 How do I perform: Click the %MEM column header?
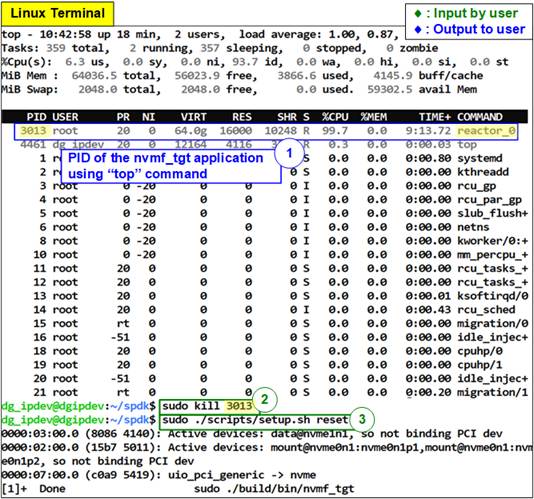tap(374, 117)
